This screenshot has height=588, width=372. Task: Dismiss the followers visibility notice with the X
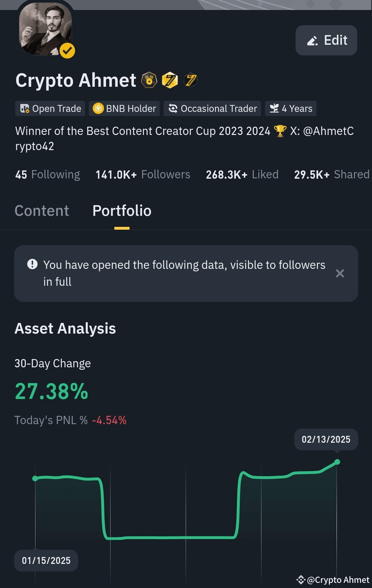pos(340,273)
